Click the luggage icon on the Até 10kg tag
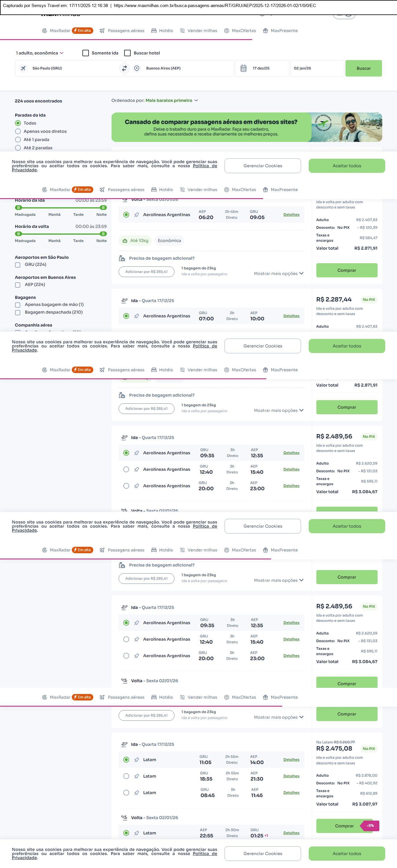 coord(125,241)
